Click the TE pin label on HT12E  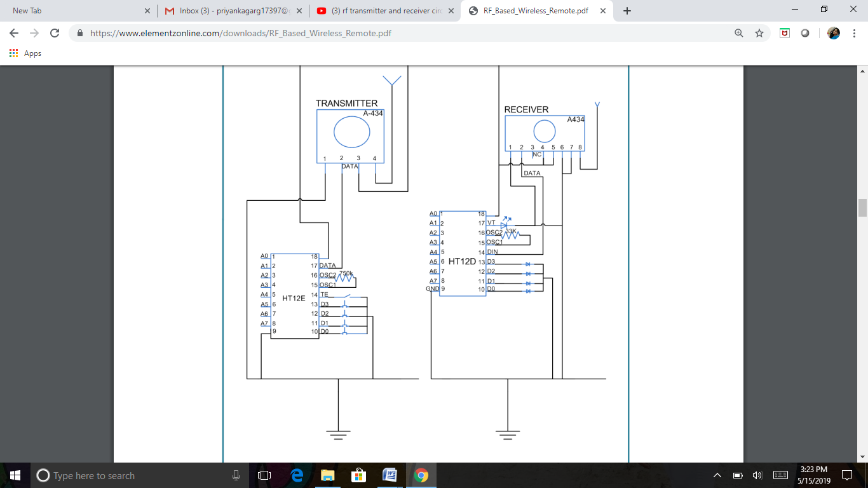click(324, 295)
